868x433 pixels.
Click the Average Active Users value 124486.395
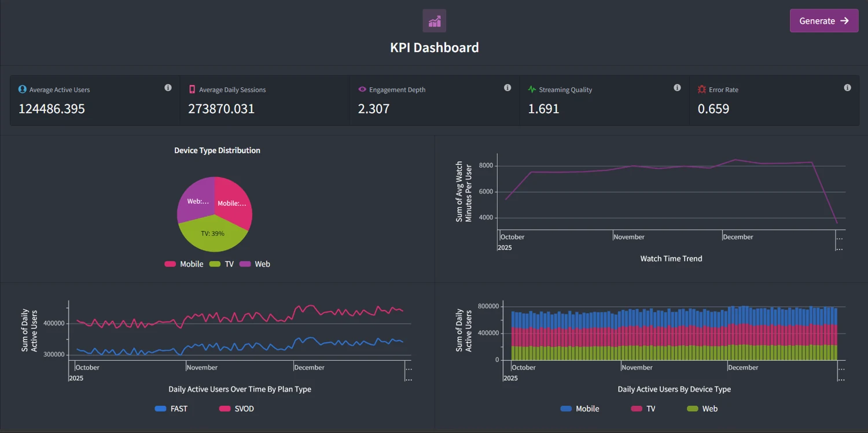[52, 109]
